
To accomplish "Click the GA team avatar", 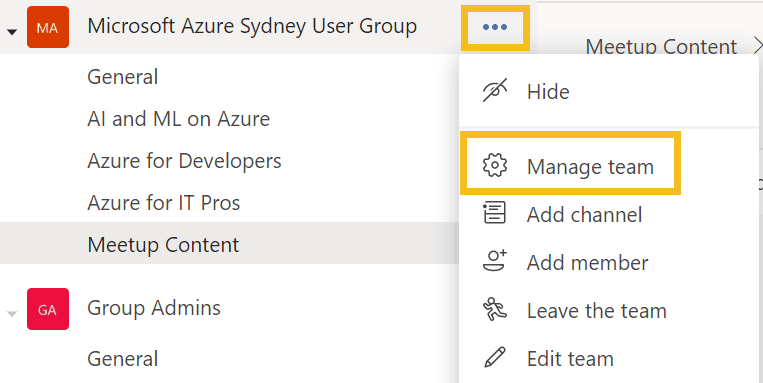I will 48,309.
